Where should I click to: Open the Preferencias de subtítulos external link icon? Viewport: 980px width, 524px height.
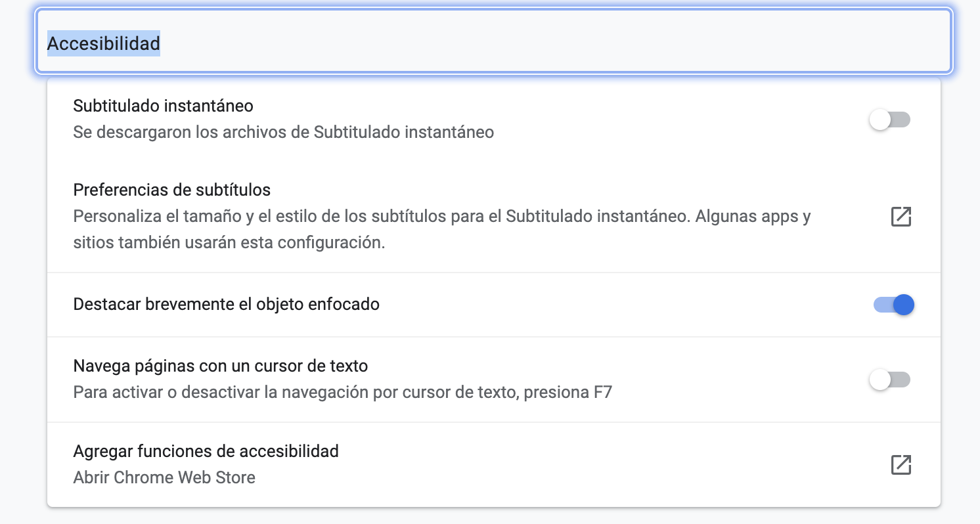(901, 216)
